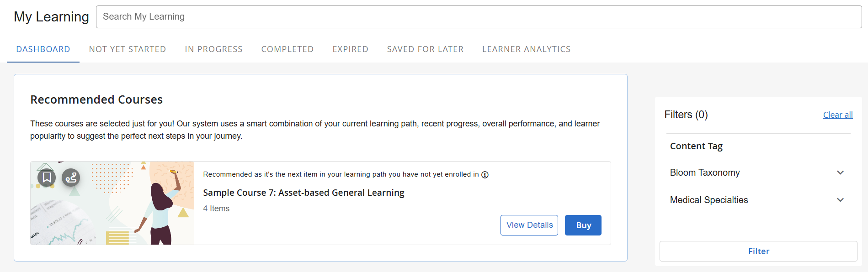
Task: Apply filters with the Filter button
Action: [x=758, y=251]
